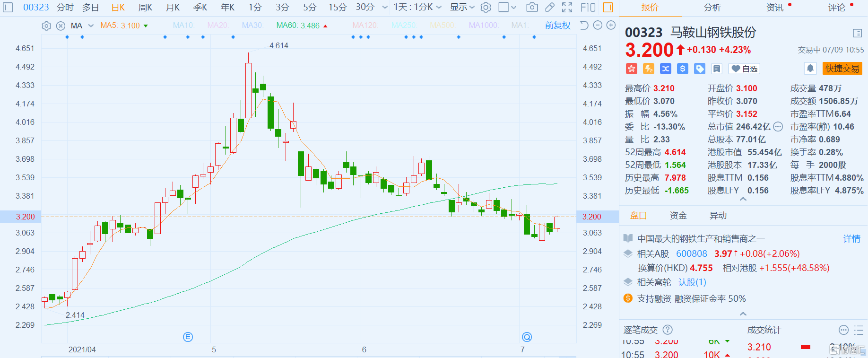This screenshot has width=868, height=358.
Task: Click stock code 00323 in toolbar
Action: 36,7
